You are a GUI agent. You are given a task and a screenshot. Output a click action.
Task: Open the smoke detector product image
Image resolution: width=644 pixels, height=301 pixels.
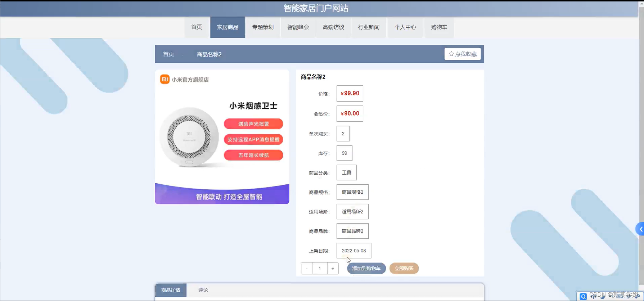tap(222, 137)
